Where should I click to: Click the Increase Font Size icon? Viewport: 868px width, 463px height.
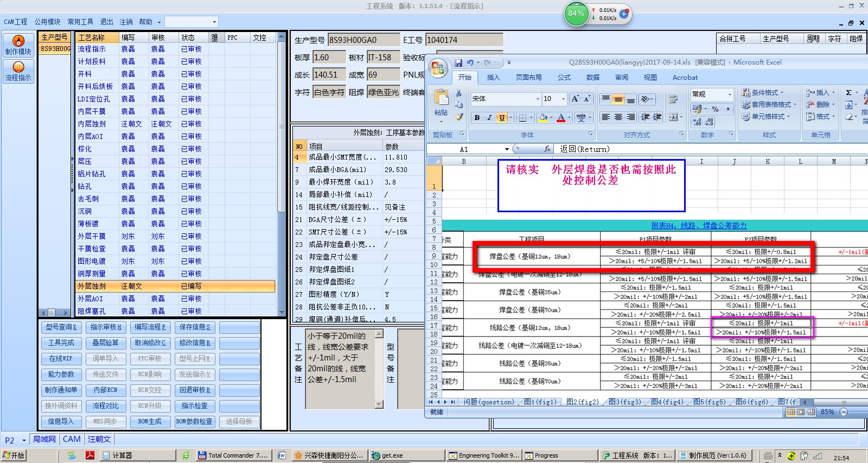point(575,99)
